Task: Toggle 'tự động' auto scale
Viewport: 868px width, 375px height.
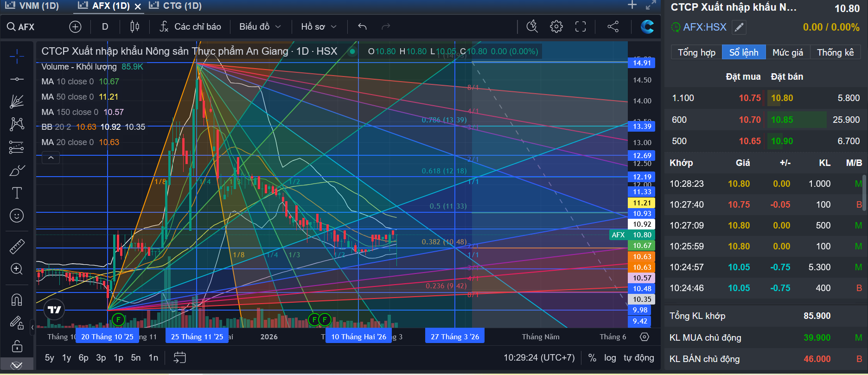Action: click(639, 358)
